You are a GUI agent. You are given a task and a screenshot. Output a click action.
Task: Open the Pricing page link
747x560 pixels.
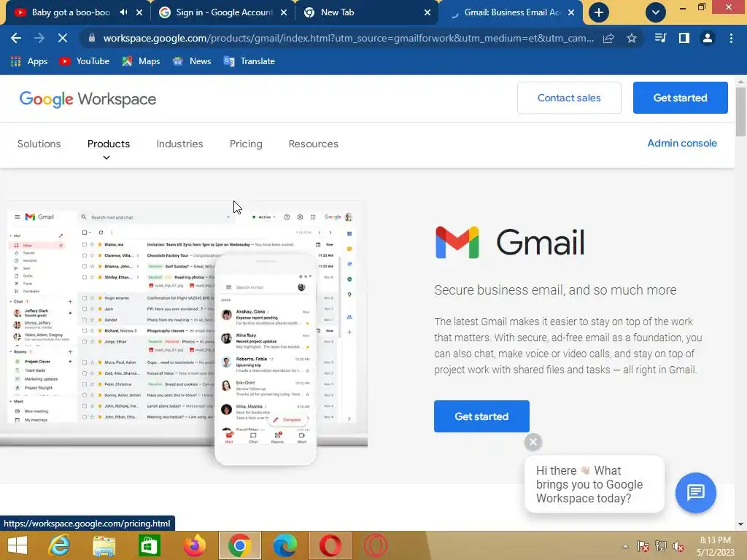pyautogui.click(x=246, y=144)
